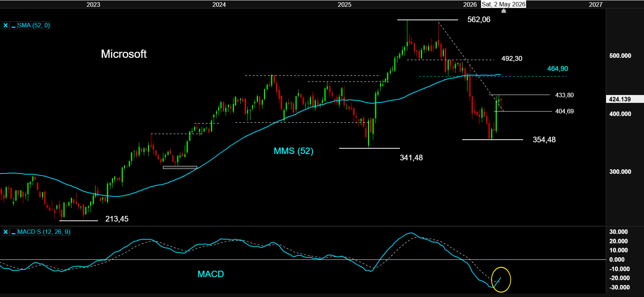This screenshot has height=297, width=644.
Task: Collapse the MACD S pane using its minimize icon
Action: [x=13, y=232]
